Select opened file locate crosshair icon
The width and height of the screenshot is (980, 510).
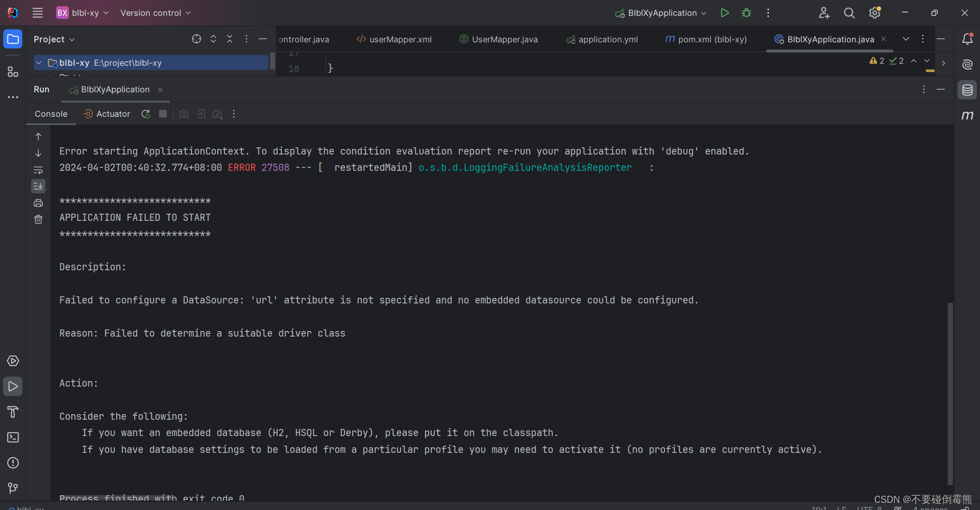pos(197,39)
